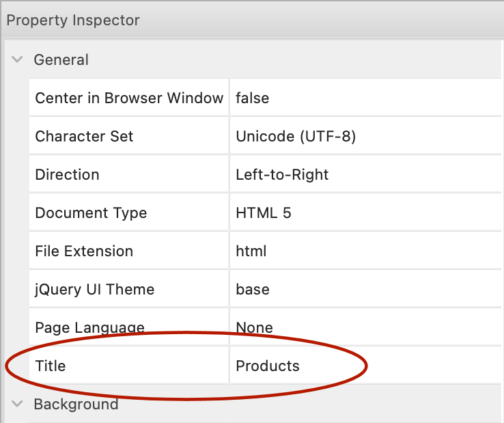
Task: Select the Title property label
Action: (51, 366)
